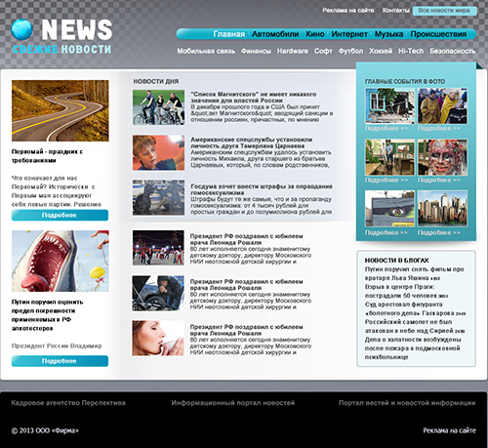The height and width of the screenshot is (448, 488).
Task: Open the Американские спецслужбы headline
Action: (252, 143)
